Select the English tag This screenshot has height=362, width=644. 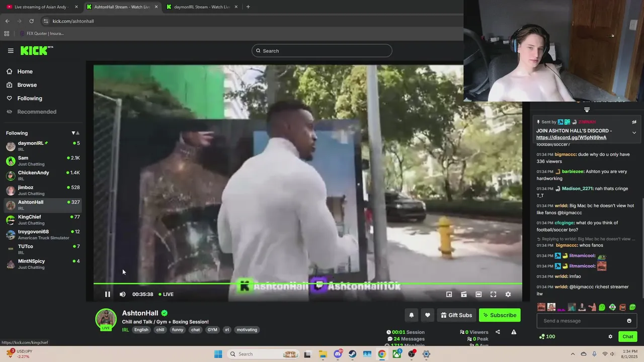(141, 330)
